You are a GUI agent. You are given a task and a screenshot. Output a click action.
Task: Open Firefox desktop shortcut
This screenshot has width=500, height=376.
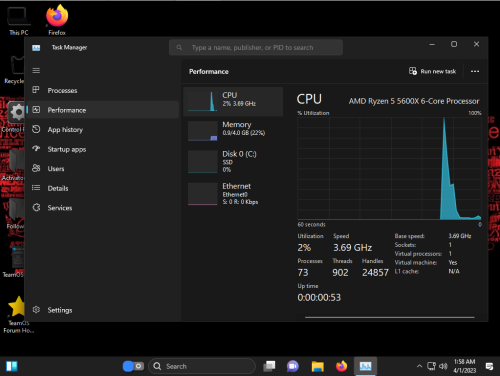pos(57,20)
